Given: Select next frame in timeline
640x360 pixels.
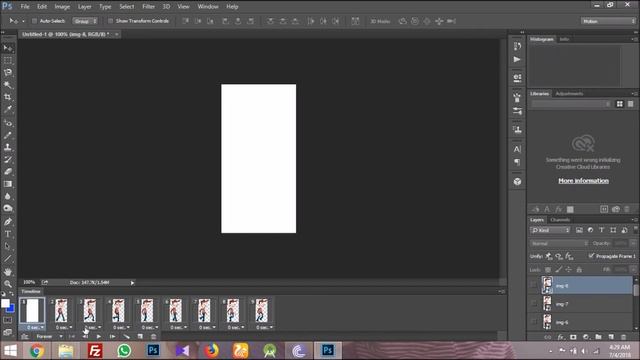Looking at the screenshot, I should (112, 336).
